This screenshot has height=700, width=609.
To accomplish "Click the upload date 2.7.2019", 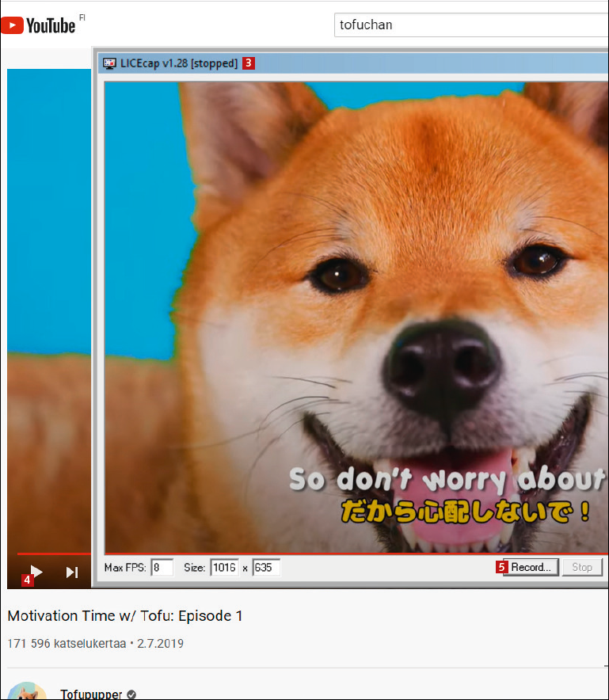I will (x=160, y=643).
